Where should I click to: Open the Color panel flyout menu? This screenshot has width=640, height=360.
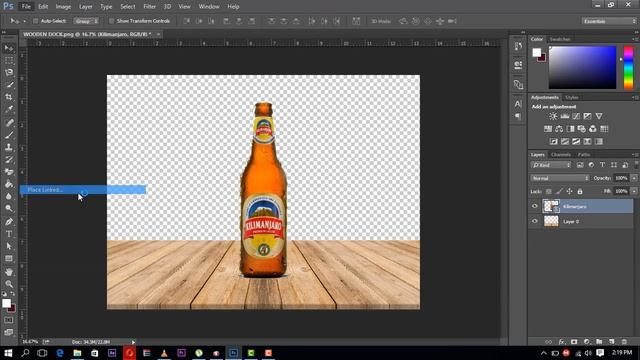point(635,39)
